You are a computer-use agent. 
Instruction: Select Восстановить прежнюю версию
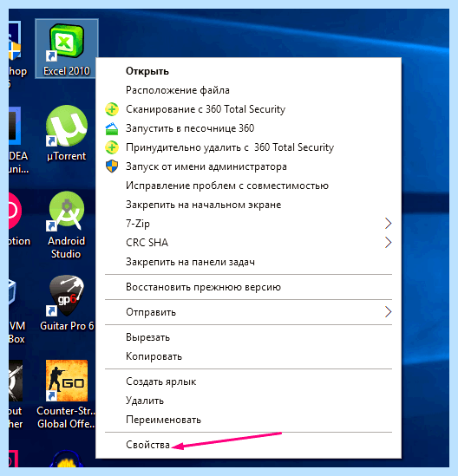click(x=248, y=287)
